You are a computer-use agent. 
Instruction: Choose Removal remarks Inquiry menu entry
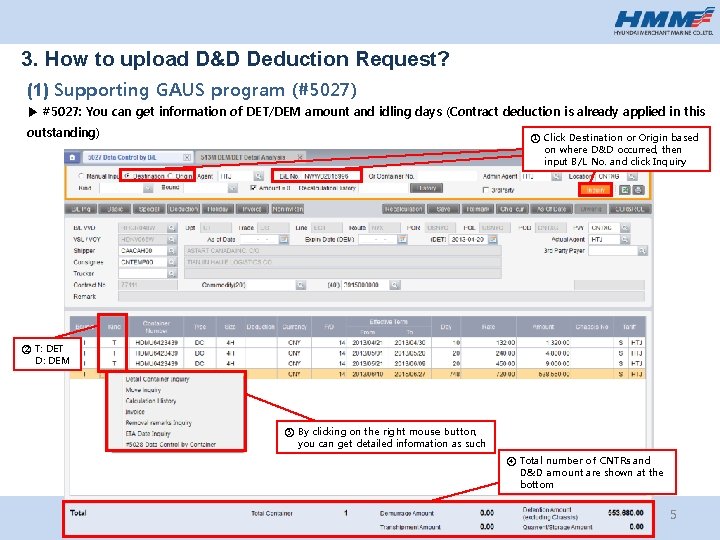tap(158, 422)
